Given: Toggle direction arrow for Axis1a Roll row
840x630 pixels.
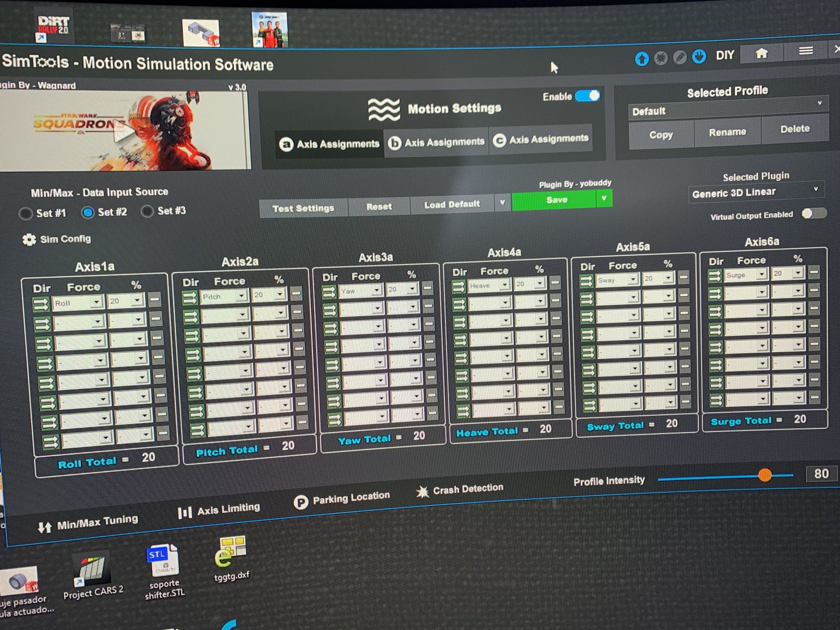Looking at the screenshot, I should pos(40,304).
